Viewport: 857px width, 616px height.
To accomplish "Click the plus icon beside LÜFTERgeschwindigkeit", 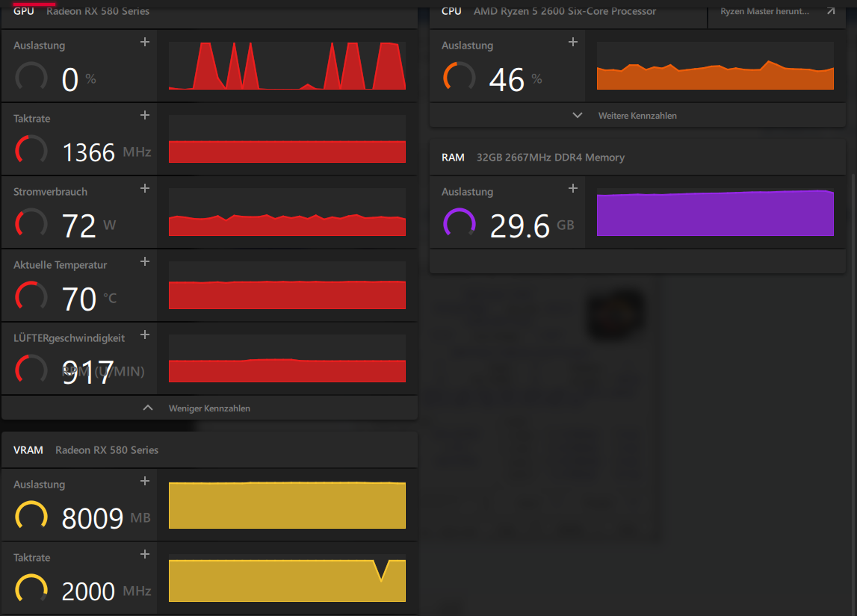I will [x=145, y=335].
